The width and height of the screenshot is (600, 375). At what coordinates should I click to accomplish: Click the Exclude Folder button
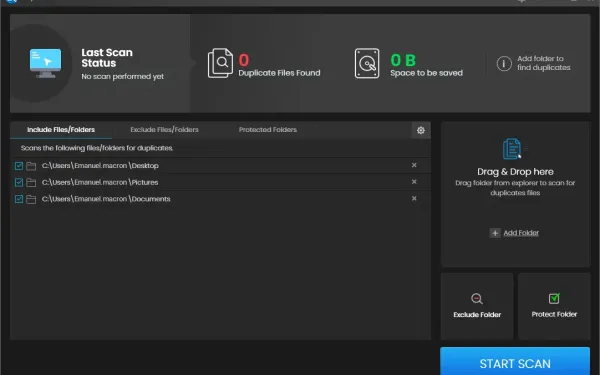pyautogui.click(x=477, y=306)
